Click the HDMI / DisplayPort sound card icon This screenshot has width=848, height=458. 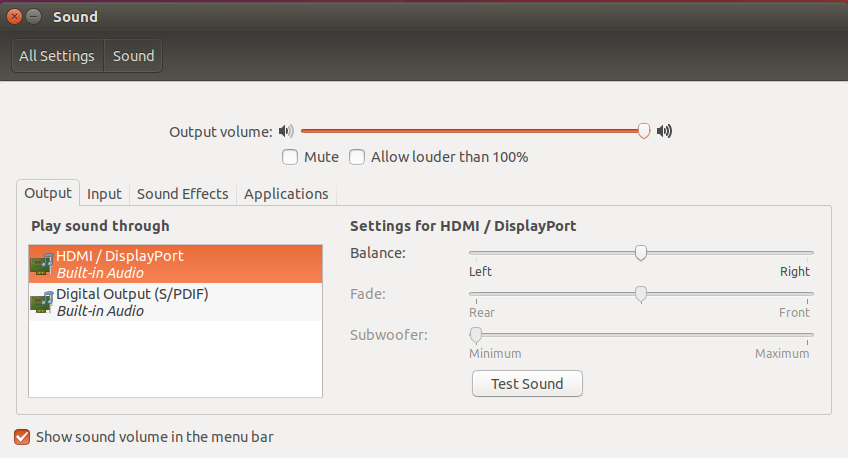42,264
